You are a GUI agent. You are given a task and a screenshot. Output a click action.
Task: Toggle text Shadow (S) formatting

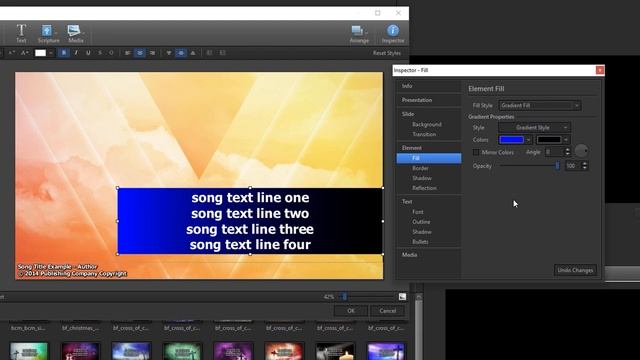[100, 53]
